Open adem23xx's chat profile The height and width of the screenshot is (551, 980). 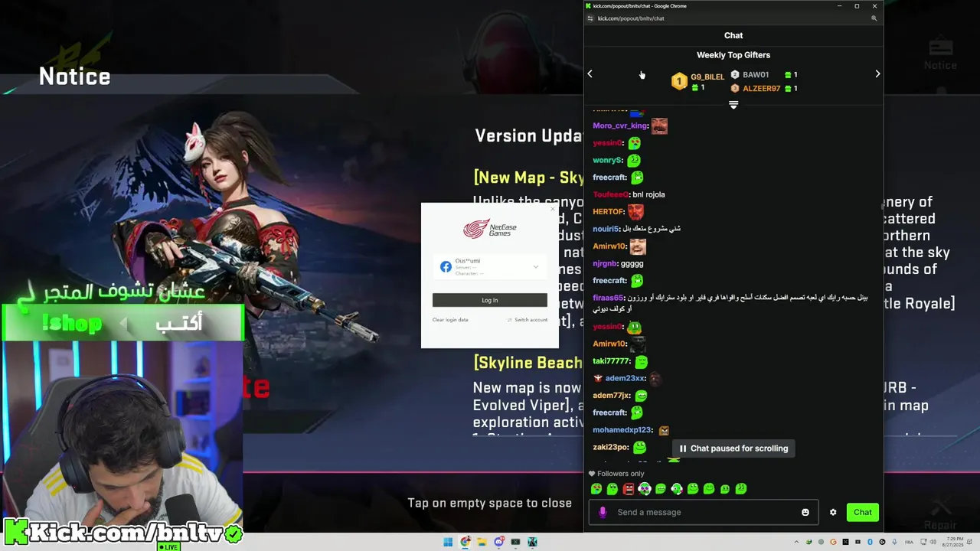coord(626,378)
